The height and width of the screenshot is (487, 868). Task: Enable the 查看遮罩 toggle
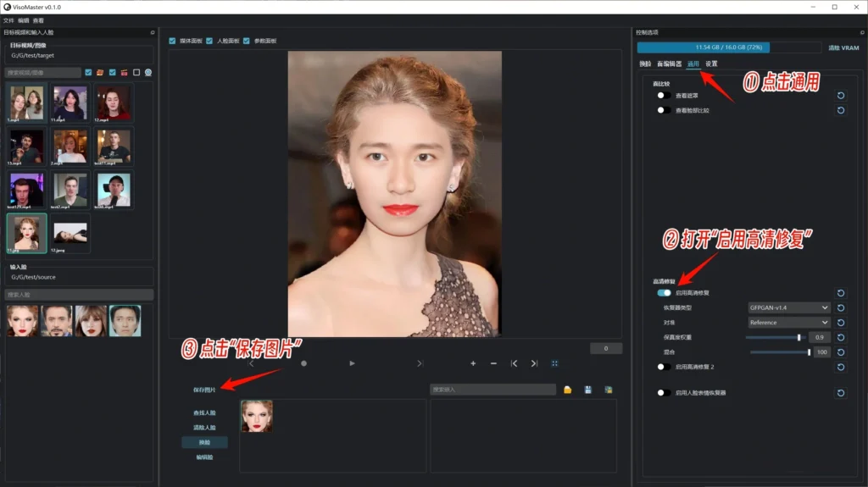pos(664,96)
